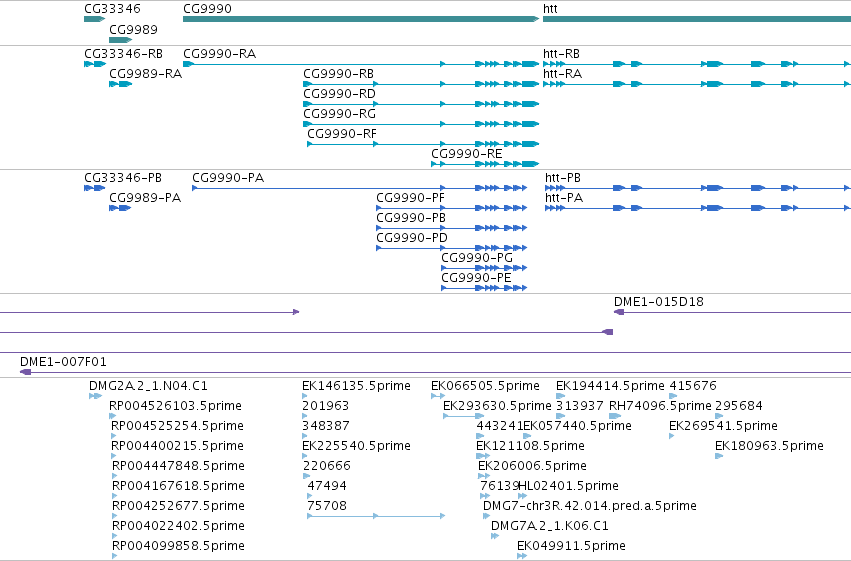Image resolution: width=851 pixels, height=561 pixels.
Task: Click protein htt-PA label
Action: (564, 198)
